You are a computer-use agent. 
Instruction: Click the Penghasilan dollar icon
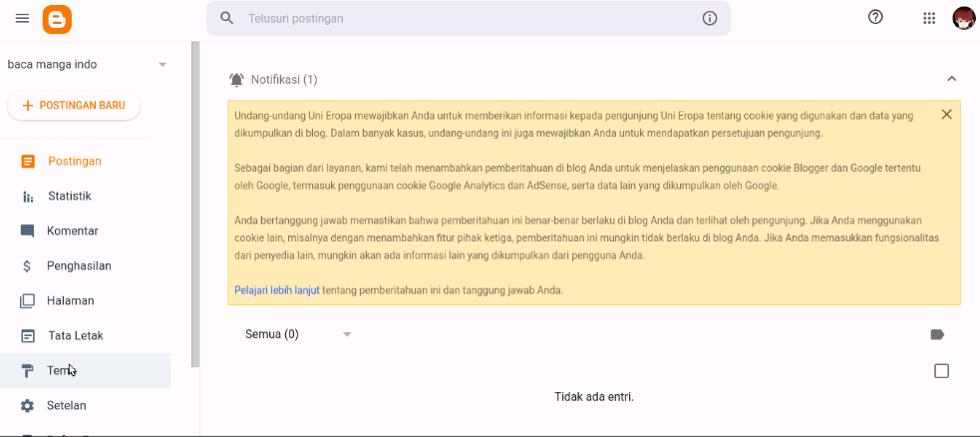click(x=27, y=266)
